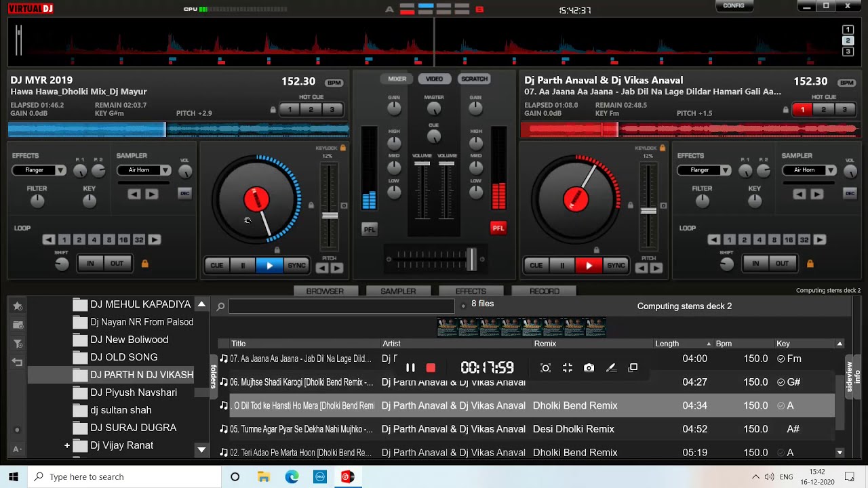The width and height of the screenshot is (868, 488).
Task: Click right deck BPM tap button
Action: (x=846, y=83)
